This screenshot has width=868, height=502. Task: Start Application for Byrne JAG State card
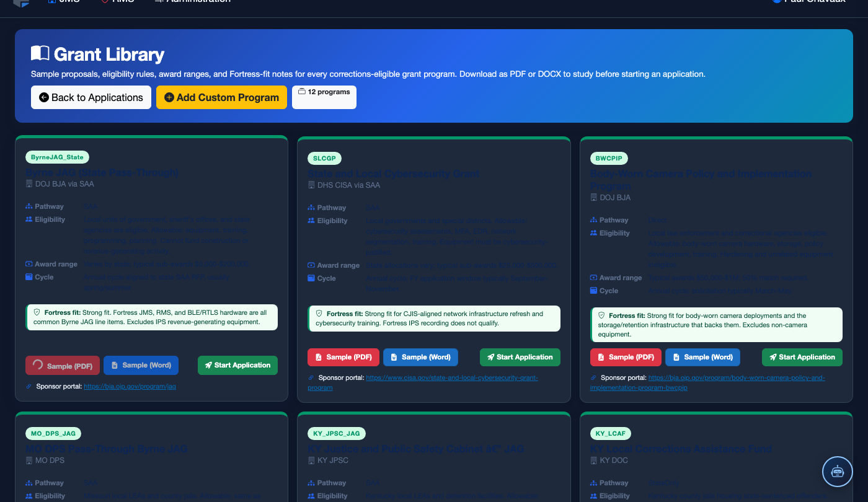pos(237,365)
